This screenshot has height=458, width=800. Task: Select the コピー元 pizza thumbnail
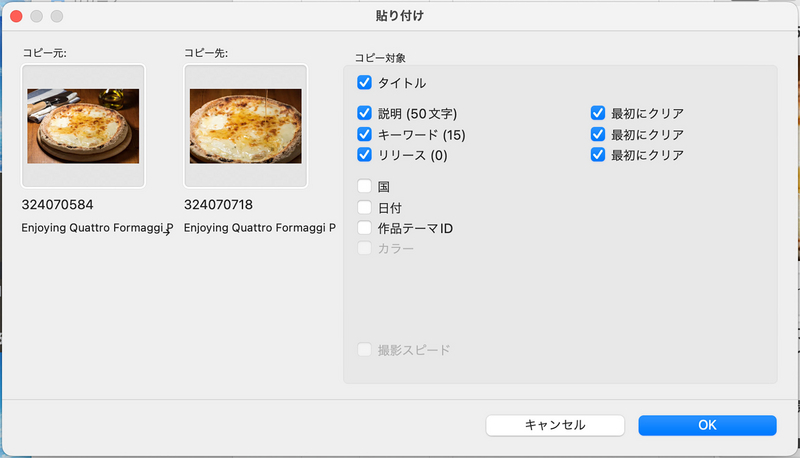(x=83, y=126)
